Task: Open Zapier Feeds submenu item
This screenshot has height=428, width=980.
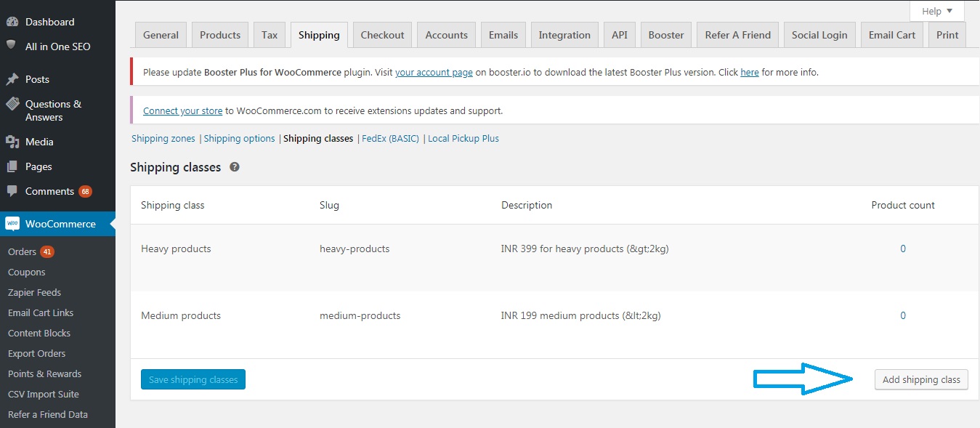Action: click(34, 292)
